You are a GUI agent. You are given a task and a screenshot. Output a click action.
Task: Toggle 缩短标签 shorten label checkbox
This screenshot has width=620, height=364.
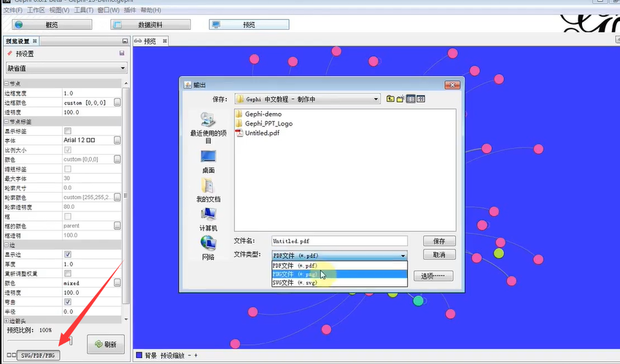68,169
